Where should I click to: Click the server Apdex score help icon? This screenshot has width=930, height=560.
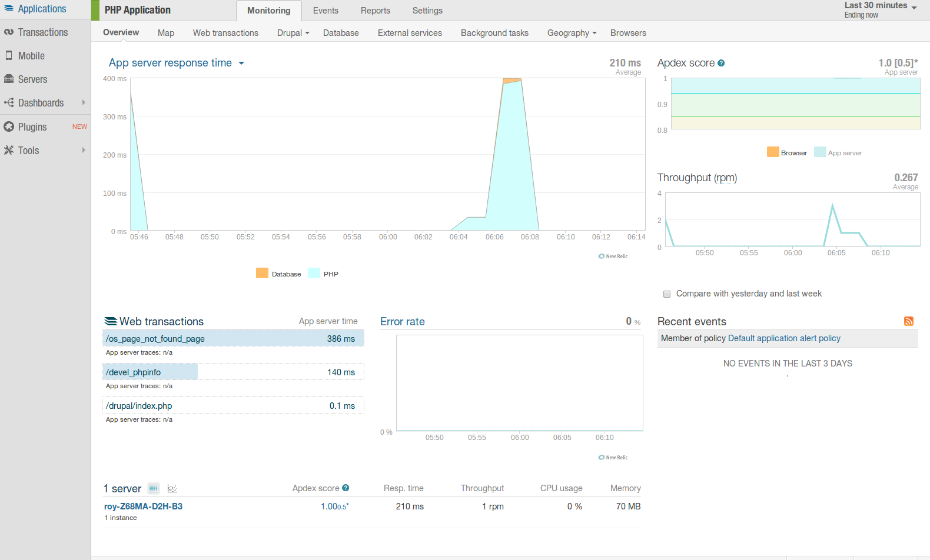point(346,488)
